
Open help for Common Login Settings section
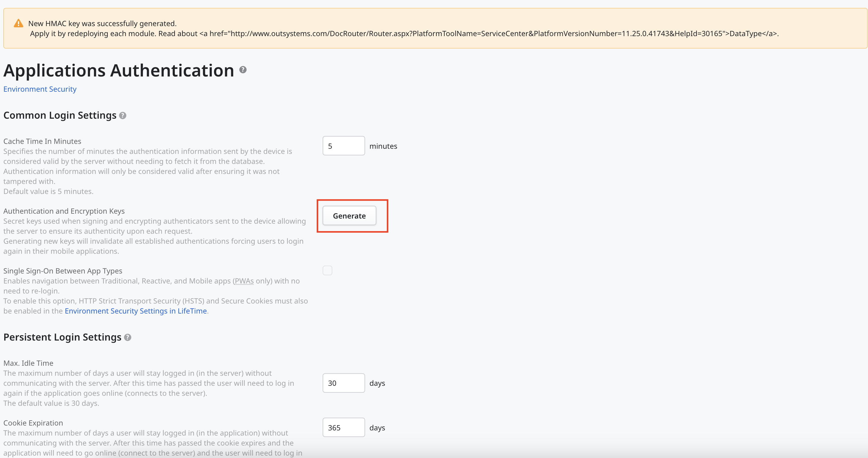[123, 115]
